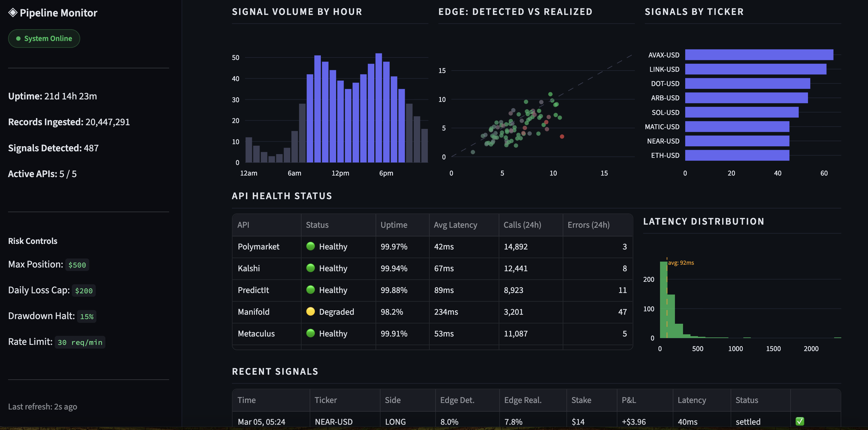
Task: Select the RECENT SIGNALS section header
Action: pyautogui.click(x=275, y=371)
